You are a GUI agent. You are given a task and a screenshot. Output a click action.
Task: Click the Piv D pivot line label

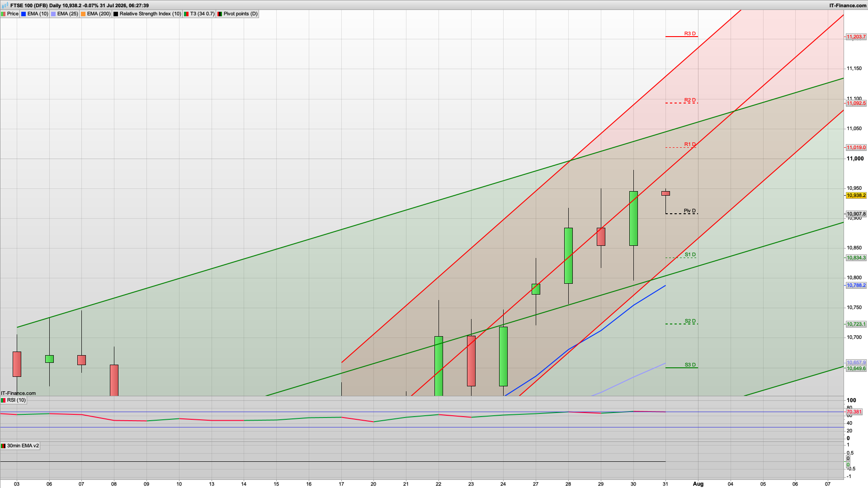[x=690, y=211]
